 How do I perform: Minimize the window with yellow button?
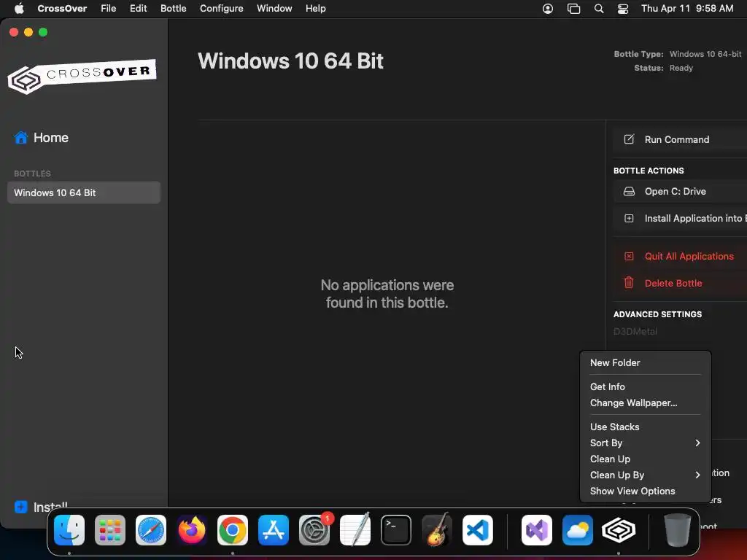[28, 32]
